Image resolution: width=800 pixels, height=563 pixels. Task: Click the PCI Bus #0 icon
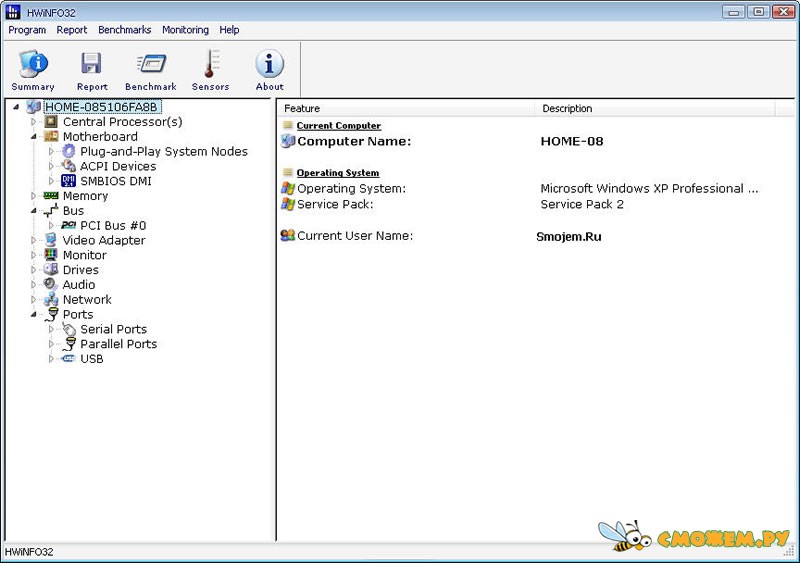tap(68, 225)
